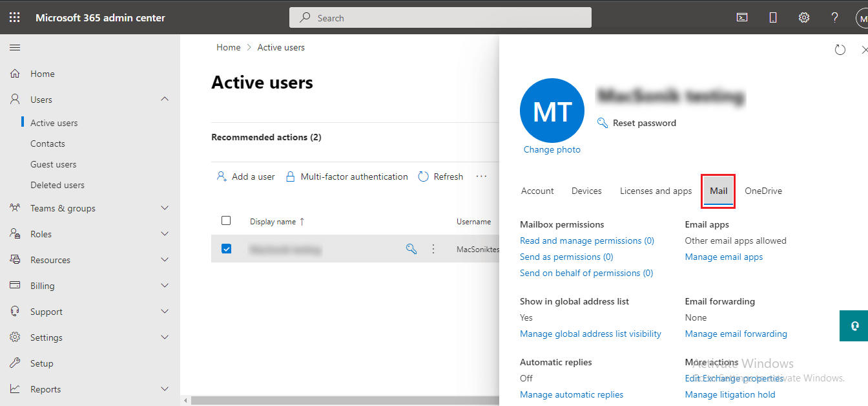Refresh the user details panel
Screen dimensions: 868x406
[x=840, y=50]
